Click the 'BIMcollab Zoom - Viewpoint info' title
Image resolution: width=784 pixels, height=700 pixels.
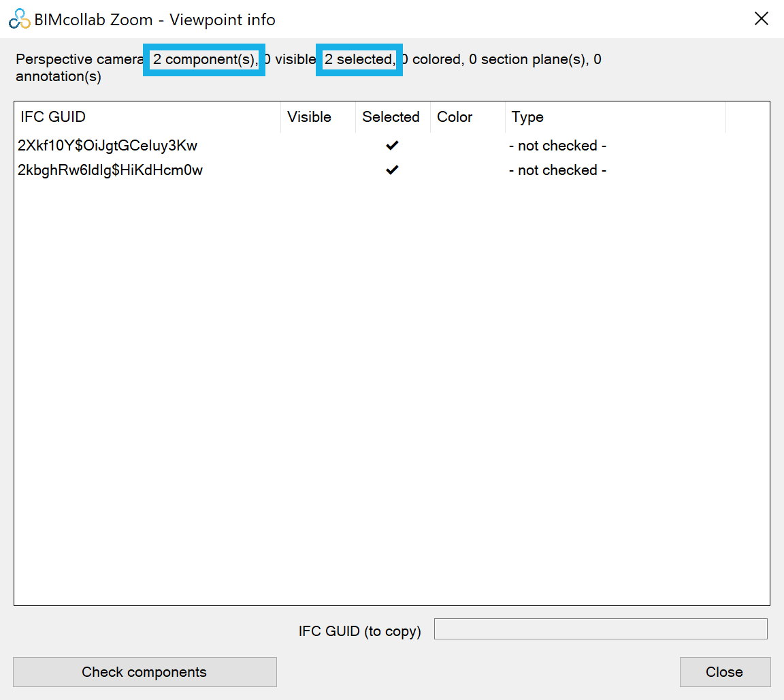tap(155, 20)
